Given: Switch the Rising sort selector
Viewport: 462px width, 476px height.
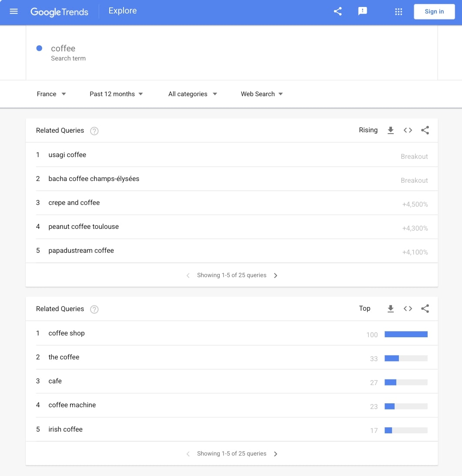Looking at the screenshot, I should point(368,130).
